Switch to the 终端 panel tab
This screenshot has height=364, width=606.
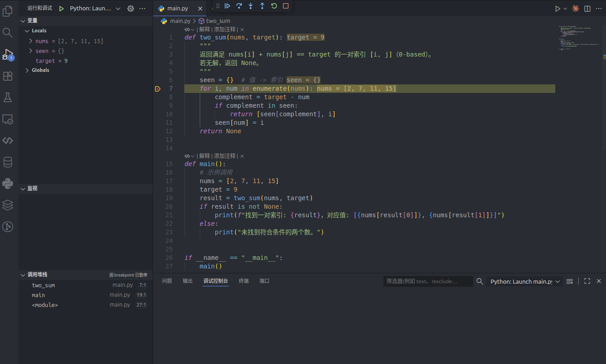tap(244, 281)
